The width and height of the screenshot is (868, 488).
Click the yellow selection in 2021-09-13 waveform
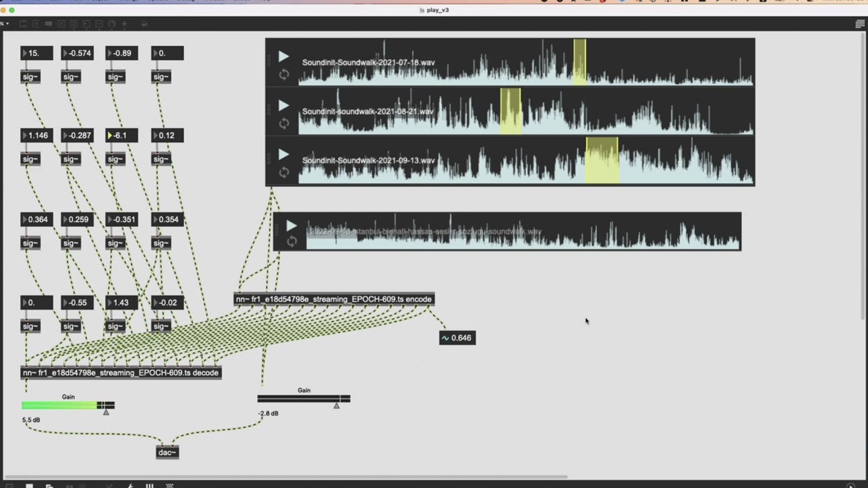click(x=602, y=160)
